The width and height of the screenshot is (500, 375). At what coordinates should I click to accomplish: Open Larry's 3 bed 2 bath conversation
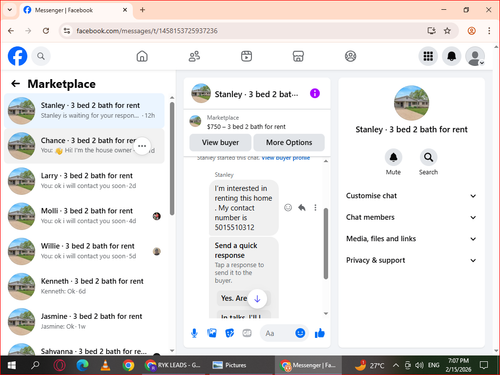84,181
